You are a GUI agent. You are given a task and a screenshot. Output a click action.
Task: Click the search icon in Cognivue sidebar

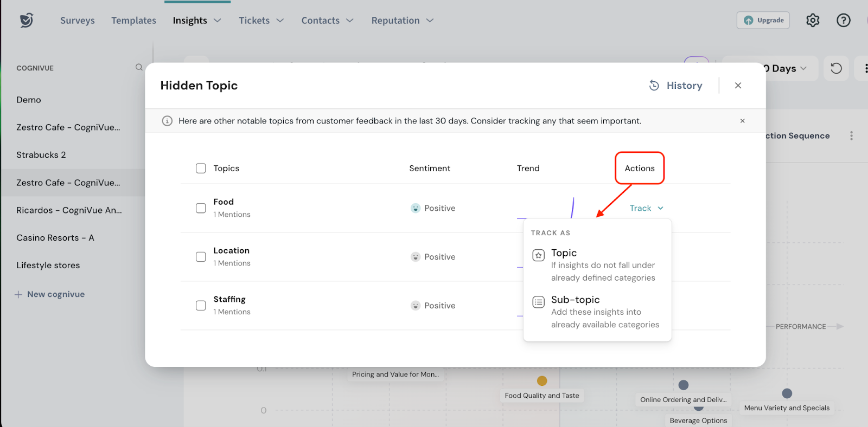pyautogui.click(x=139, y=67)
